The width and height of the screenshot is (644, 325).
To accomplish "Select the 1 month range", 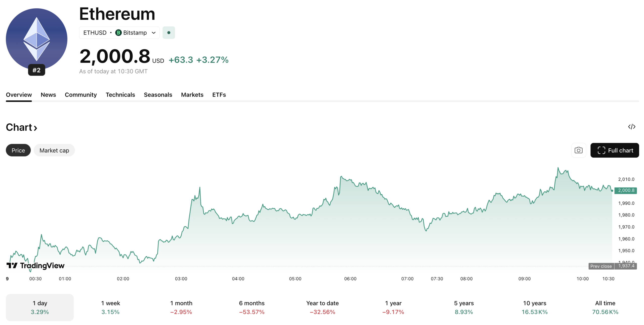I will (x=181, y=307).
